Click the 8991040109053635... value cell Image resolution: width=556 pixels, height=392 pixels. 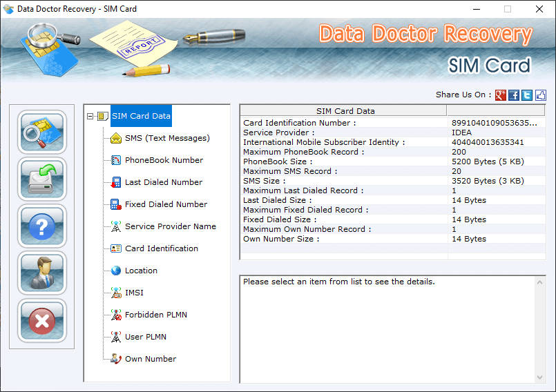(495, 123)
